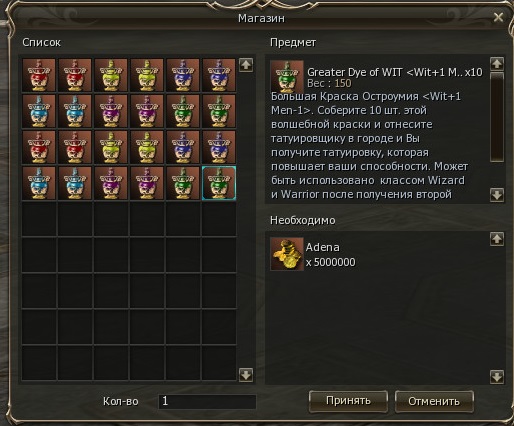Select the last dark-blue dye in first row
514x426 pixels.
tap(219, 75)
